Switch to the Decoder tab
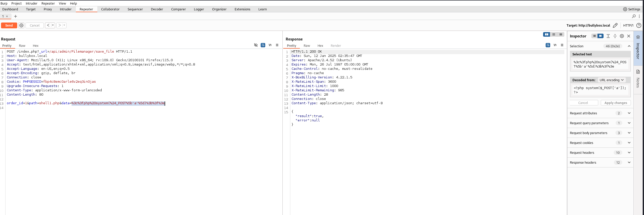 157,9
